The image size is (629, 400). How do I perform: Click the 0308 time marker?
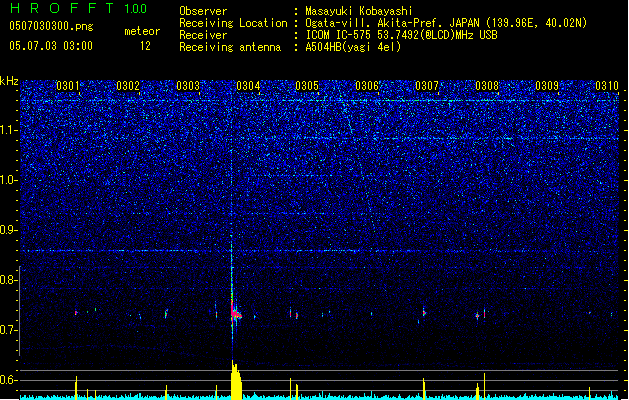point(487,86)
